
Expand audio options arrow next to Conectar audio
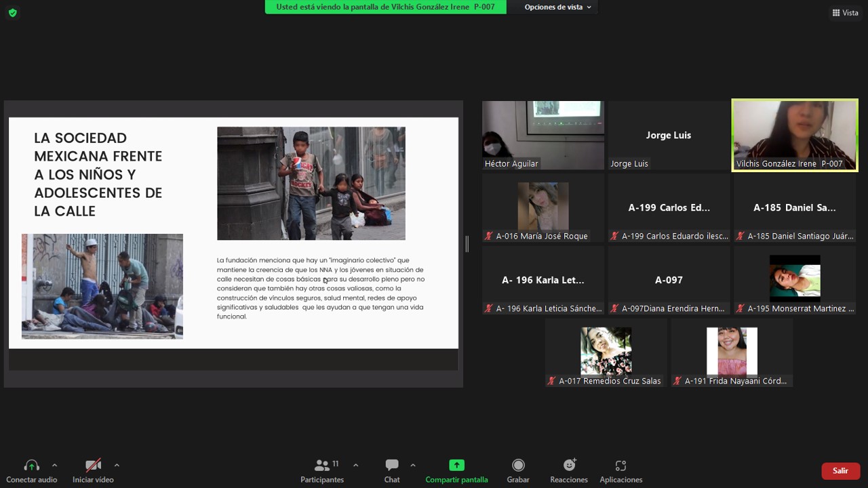coord(54,465)
